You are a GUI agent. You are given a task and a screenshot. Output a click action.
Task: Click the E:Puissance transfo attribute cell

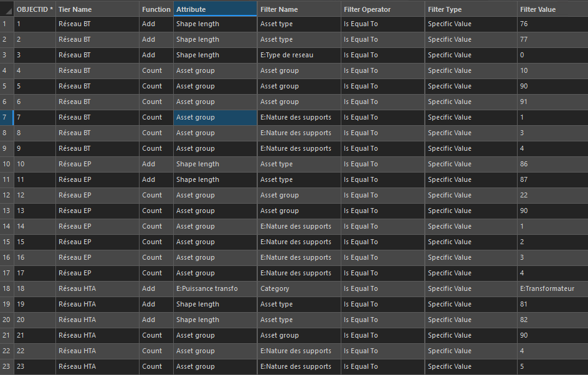click(216, 289)
